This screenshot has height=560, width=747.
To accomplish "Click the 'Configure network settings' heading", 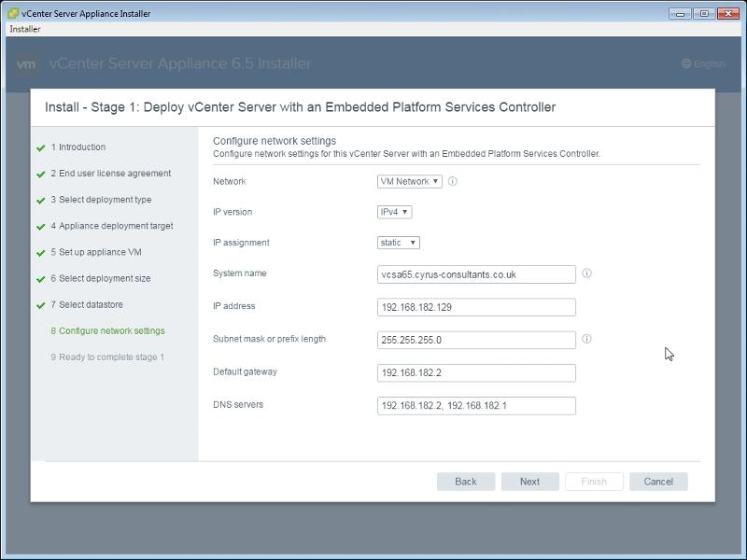I will (x=275, y=141).
